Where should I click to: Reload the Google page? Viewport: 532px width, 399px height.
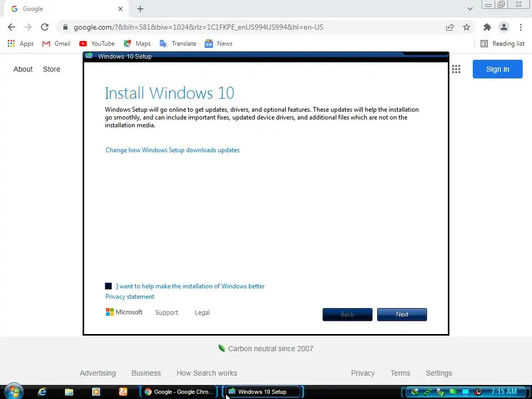point(45,27)
